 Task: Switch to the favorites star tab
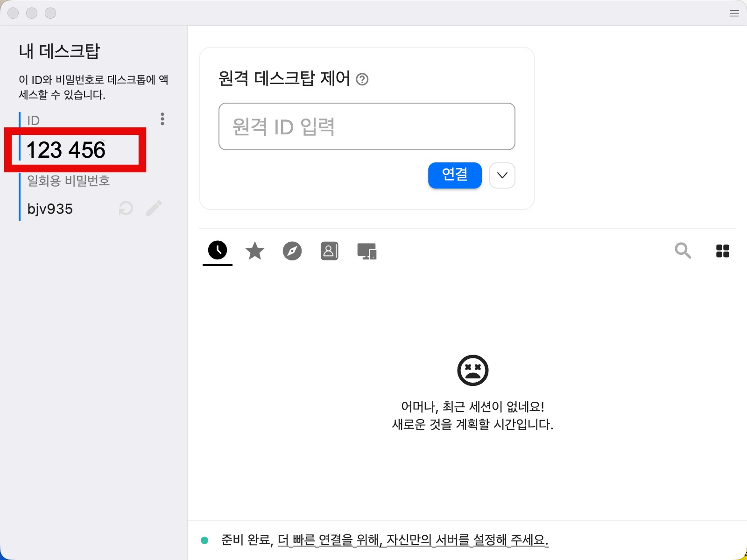point(255,251)
